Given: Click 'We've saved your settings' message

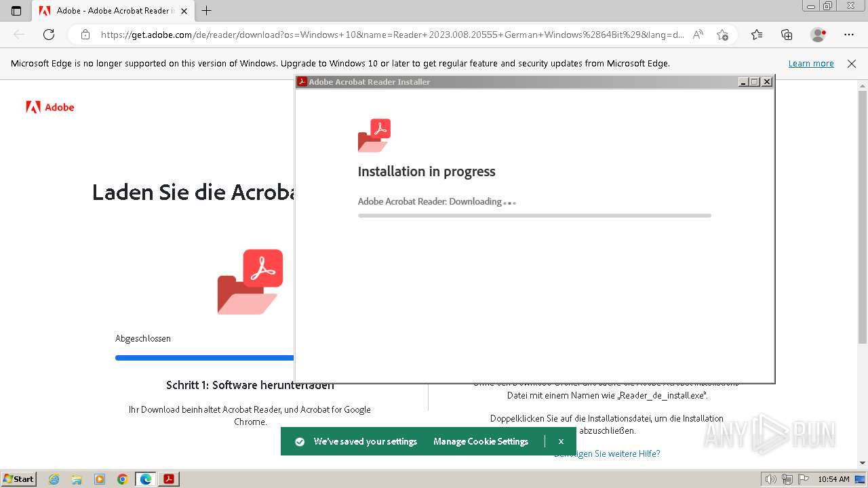Looking at the screenshot, I should pyautogui.click(x=366, y=441).
